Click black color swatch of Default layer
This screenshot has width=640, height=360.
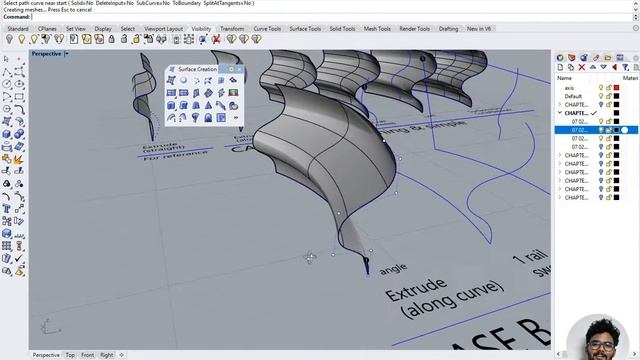coord(616,96)
